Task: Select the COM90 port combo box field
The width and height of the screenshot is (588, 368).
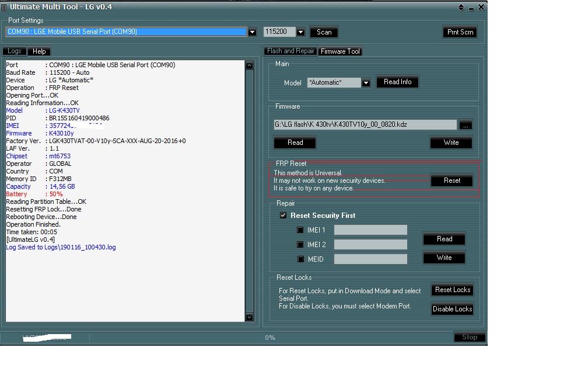Action: point(127,32)
